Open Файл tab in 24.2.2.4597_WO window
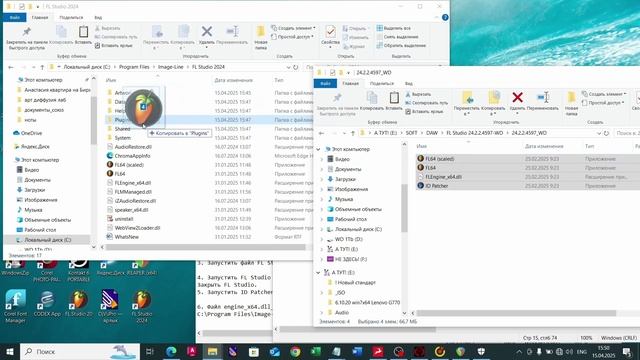This screenshot has height=360, width=640. (x=325, y=83)
